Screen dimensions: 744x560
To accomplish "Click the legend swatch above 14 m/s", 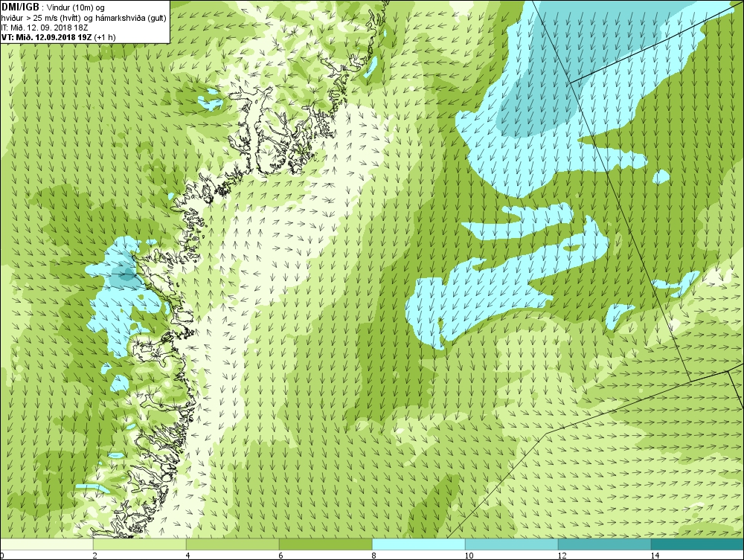I will pos(698,544).
